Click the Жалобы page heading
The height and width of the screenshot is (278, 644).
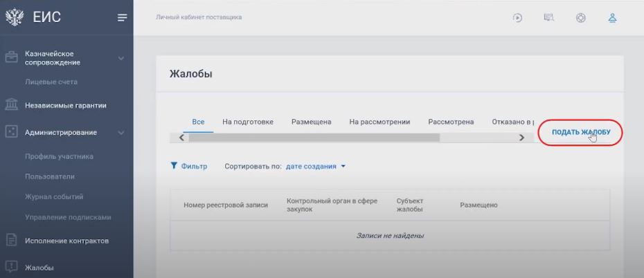click(191, 74)
